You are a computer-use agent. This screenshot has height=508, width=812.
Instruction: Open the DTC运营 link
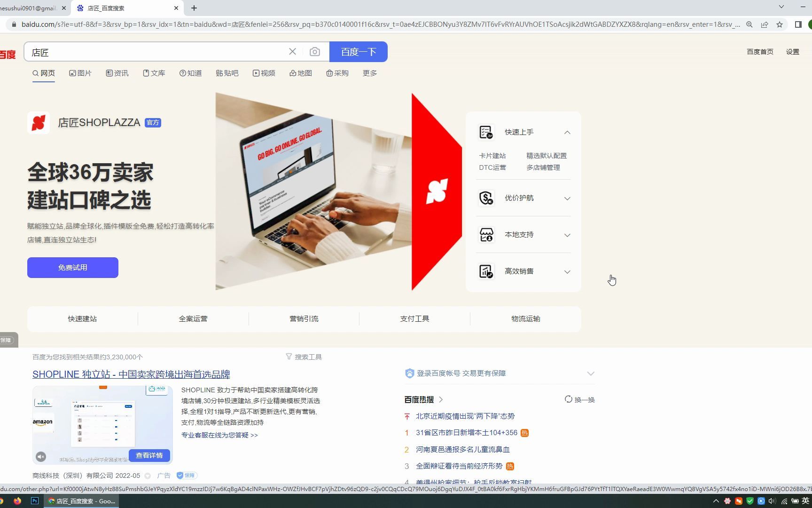tap(492, 167)
